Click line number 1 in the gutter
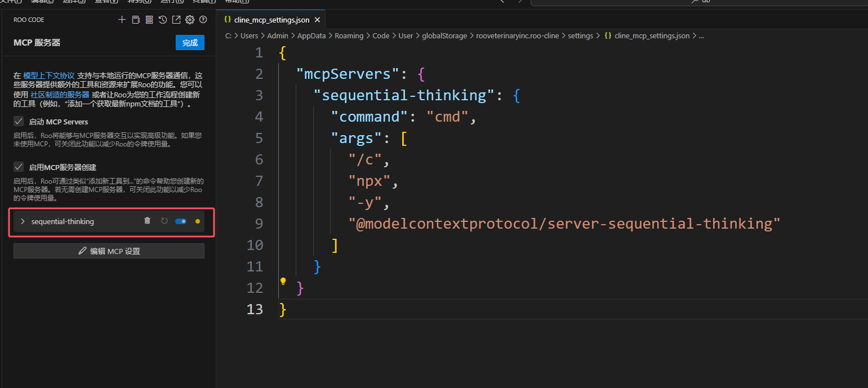 pos(259,52)
